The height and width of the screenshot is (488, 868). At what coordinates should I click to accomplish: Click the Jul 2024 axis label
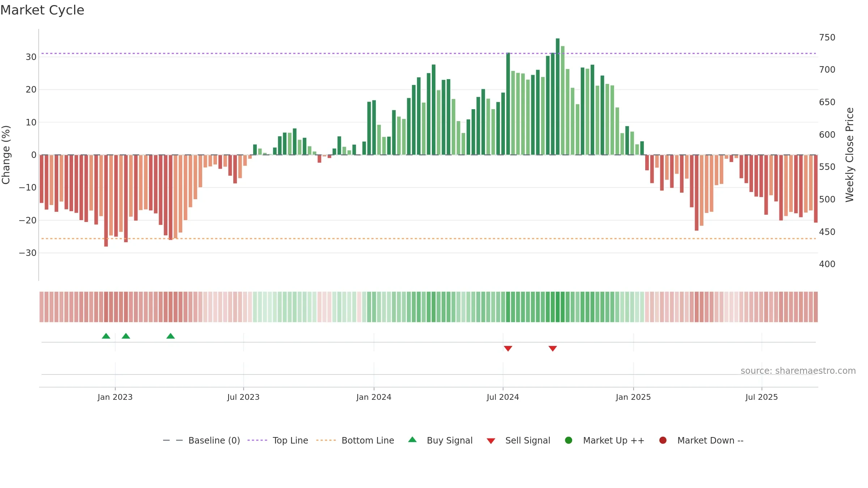503,397
